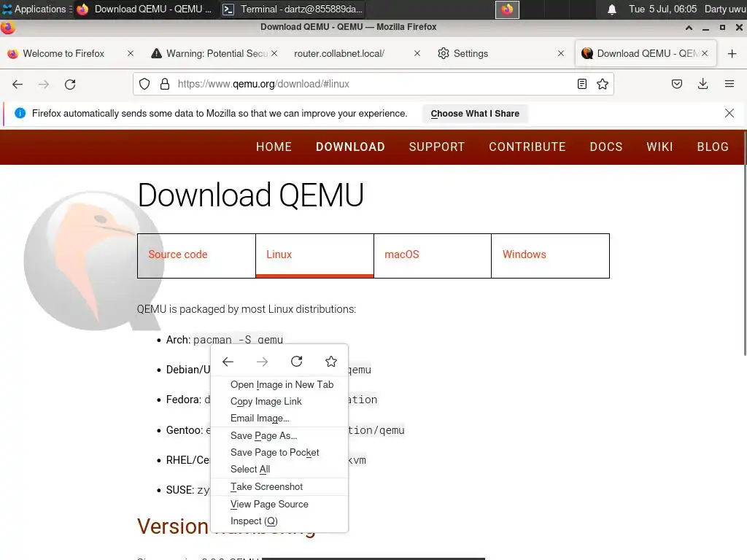Screen dimensions: 747x560
Task: Open Save to Pocket toolbar button
Action: (x=677, y=85)
